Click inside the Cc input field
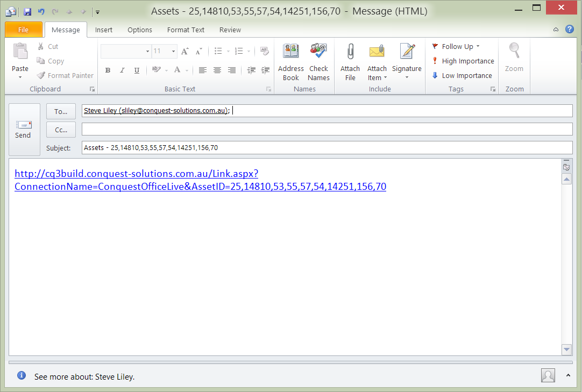582x392 pixels. click(327, 129)
